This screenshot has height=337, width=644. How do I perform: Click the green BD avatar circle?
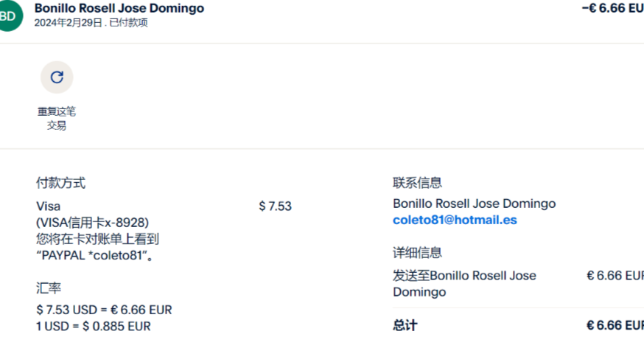[8, 15]
